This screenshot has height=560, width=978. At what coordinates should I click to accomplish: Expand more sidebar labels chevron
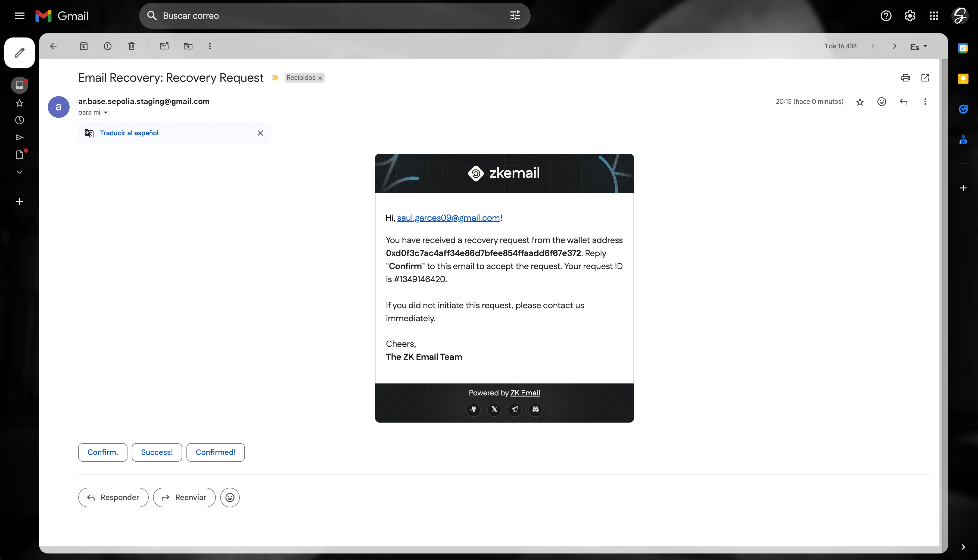point(19,172)
